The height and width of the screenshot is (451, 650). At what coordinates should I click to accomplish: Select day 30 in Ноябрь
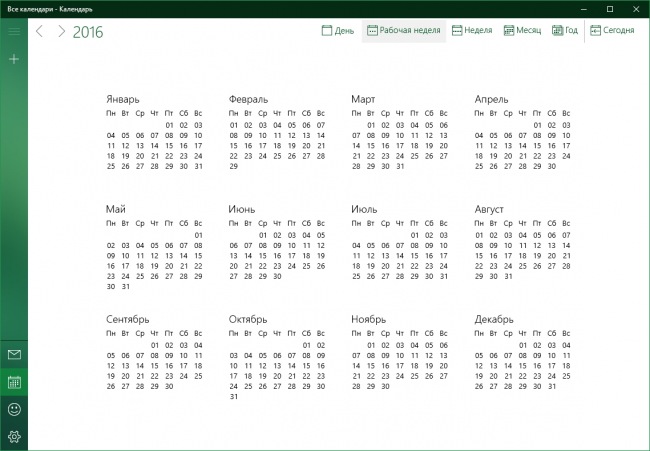[386, 386]
